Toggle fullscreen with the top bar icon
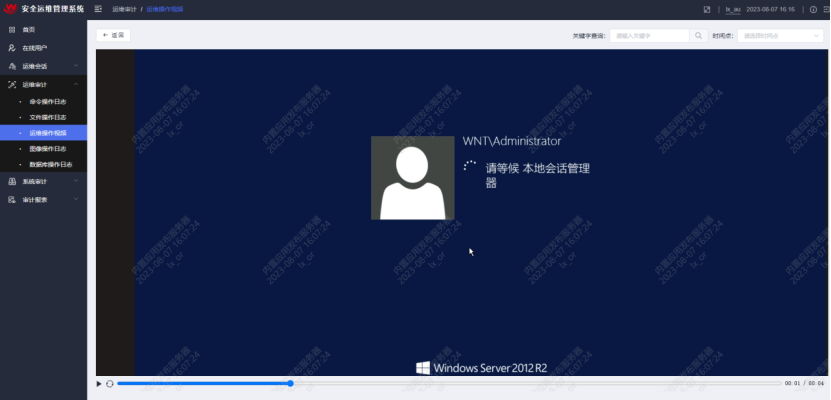 pyautogui.click(x=706, y=10)
